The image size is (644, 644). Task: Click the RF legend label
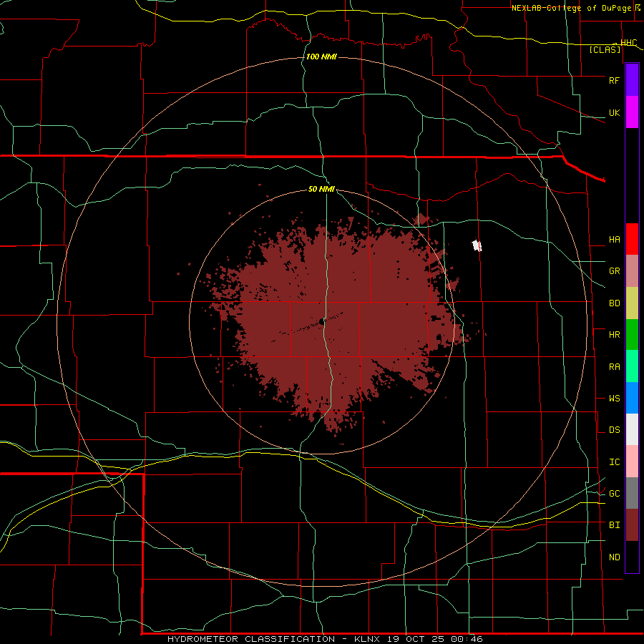[614, 80]
